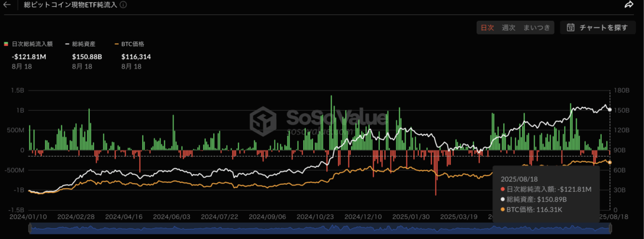Click tooltip row 日次総純流入額: -$121.81M

coord(546,189)
